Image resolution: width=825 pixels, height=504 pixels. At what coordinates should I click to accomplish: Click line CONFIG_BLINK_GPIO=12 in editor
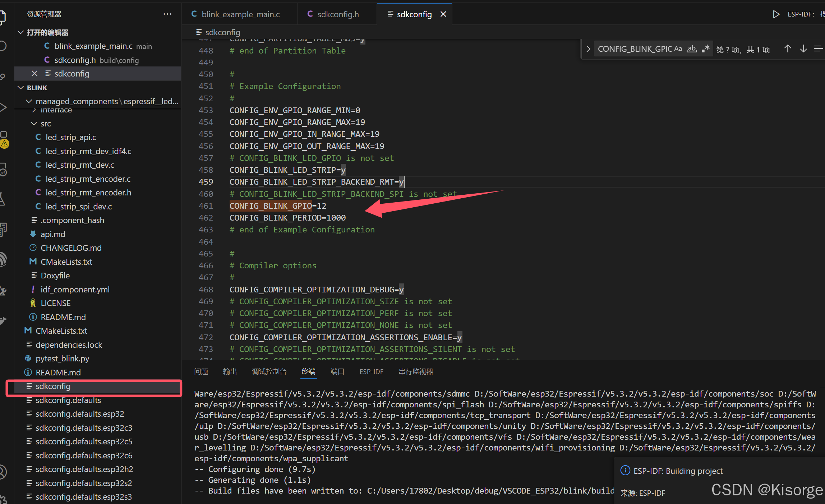(278, 206)
